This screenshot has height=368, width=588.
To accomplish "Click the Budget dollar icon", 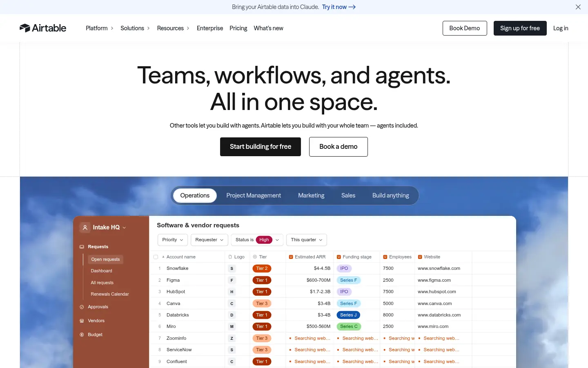I will 82,335.
